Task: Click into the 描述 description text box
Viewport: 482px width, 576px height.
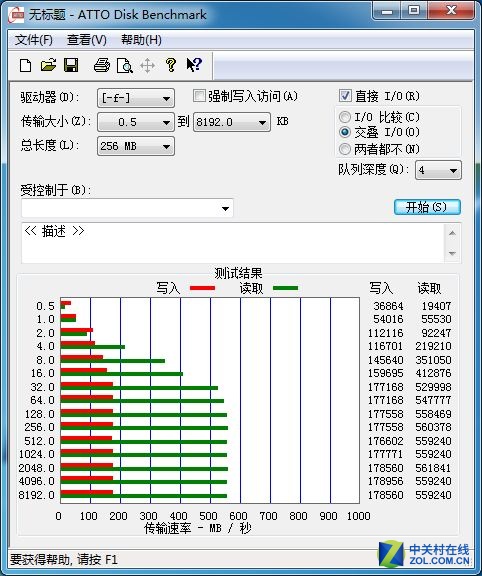Action: [x=233, y=243]
